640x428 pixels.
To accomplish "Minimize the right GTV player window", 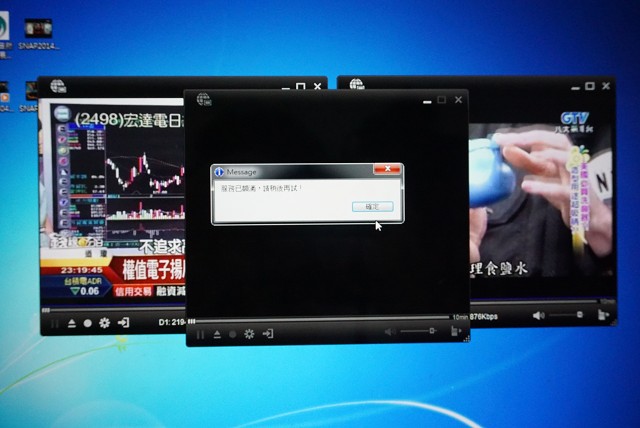I will click(576, 88).
